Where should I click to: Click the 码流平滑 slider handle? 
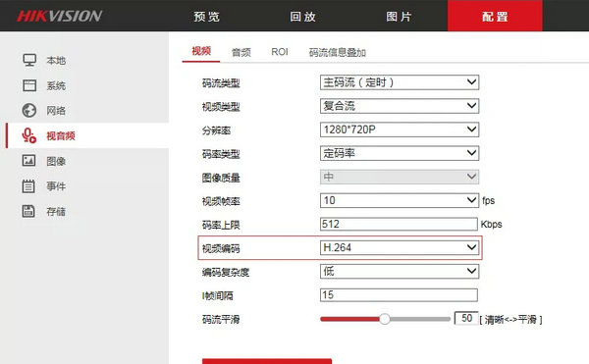(384, 319)
